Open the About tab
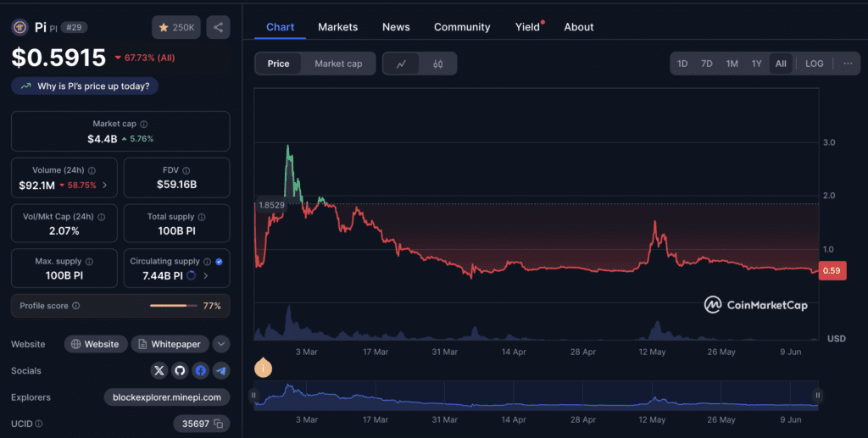This screenshot has width=868, height=438. [x=578, y=27]
